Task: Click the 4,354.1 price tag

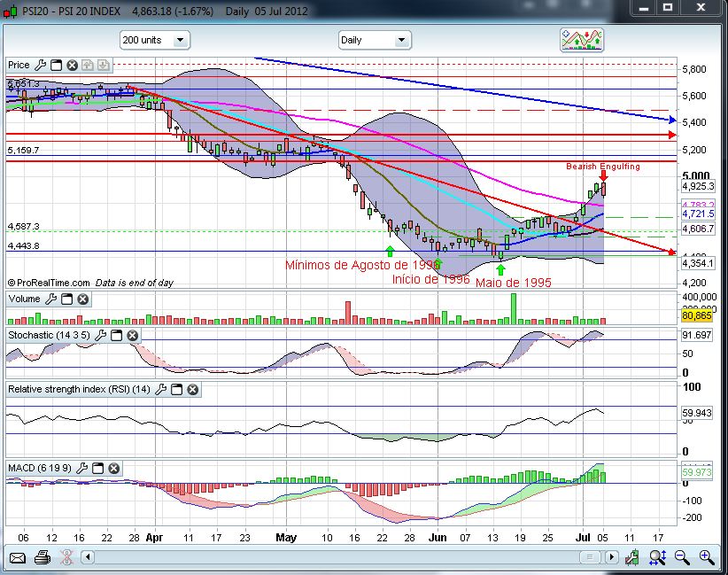Action: (698, 263)
